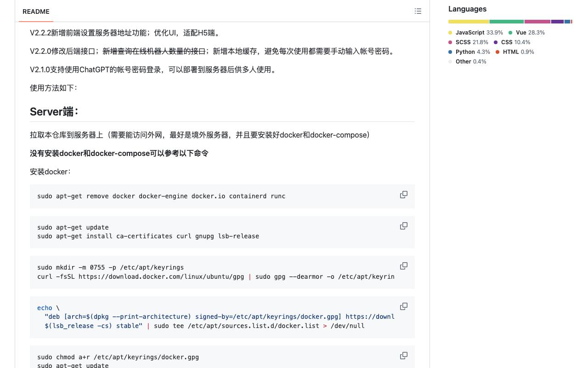
Task: Click the 'sudo chmod a+r /etc/apt/keyrings/docker.gpg' line
Action: point(118,357)
